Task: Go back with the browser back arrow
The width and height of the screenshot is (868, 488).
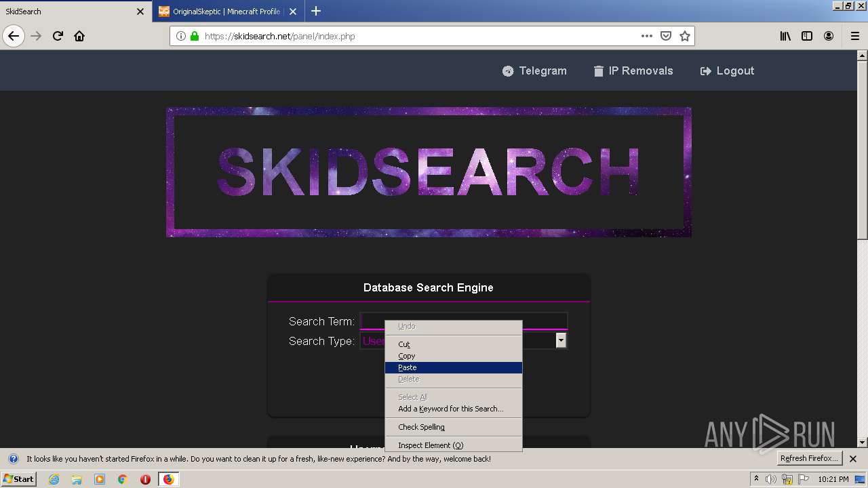Action: (x=14, y=36)
